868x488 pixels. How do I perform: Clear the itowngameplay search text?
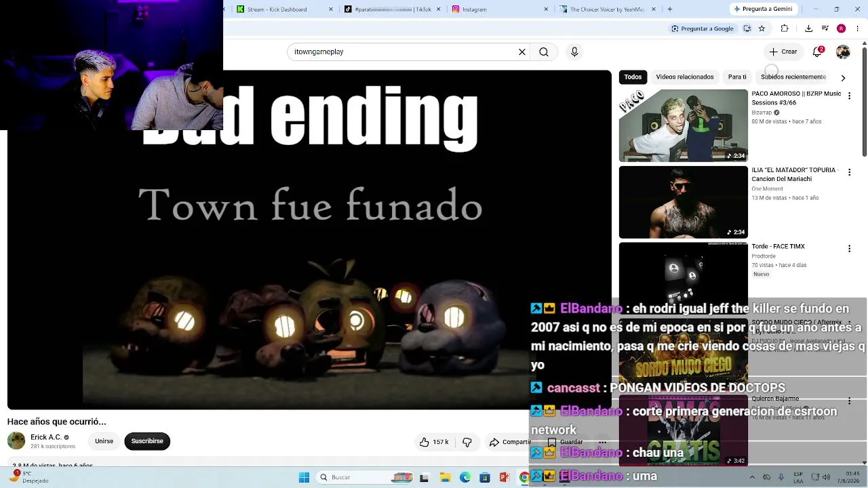pyautogui.click(x=522, y=52)
